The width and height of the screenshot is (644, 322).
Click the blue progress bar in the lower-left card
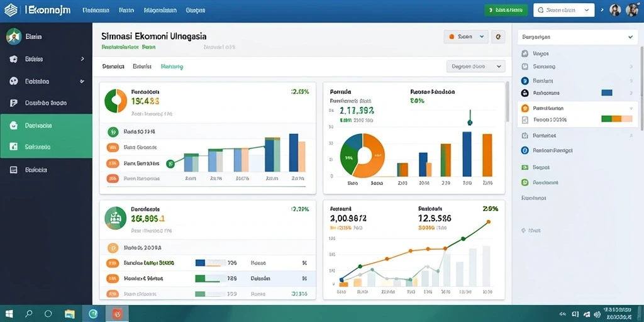coord(200,262)
